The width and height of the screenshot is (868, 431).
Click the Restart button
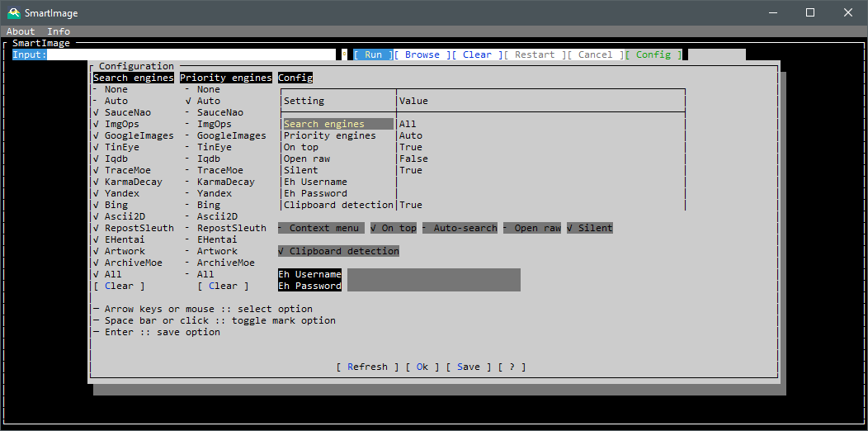coord(535,54)
